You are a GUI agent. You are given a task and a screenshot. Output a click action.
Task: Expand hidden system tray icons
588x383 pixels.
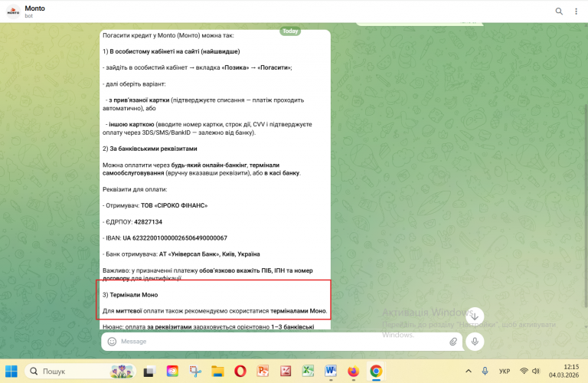click(x=469, y=372)
